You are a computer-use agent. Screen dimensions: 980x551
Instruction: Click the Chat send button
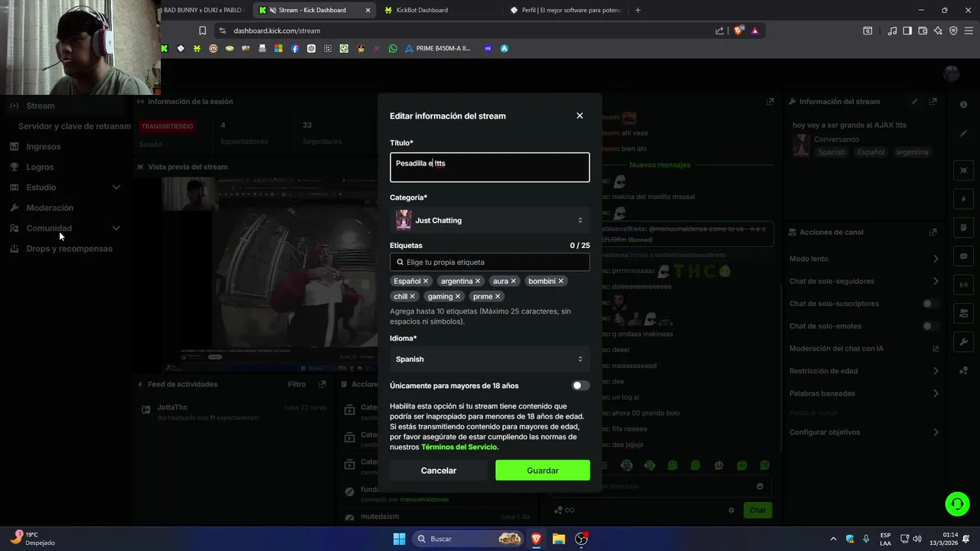757,510
